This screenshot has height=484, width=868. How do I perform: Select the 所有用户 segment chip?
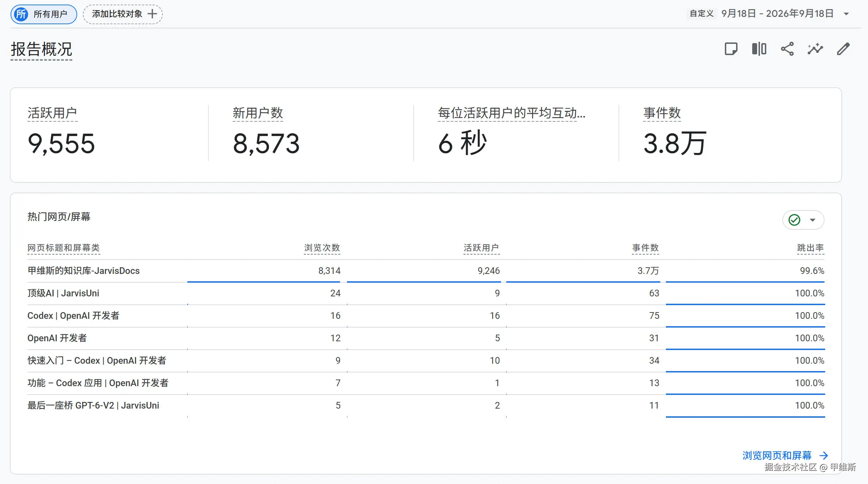[x=44, y=14]
